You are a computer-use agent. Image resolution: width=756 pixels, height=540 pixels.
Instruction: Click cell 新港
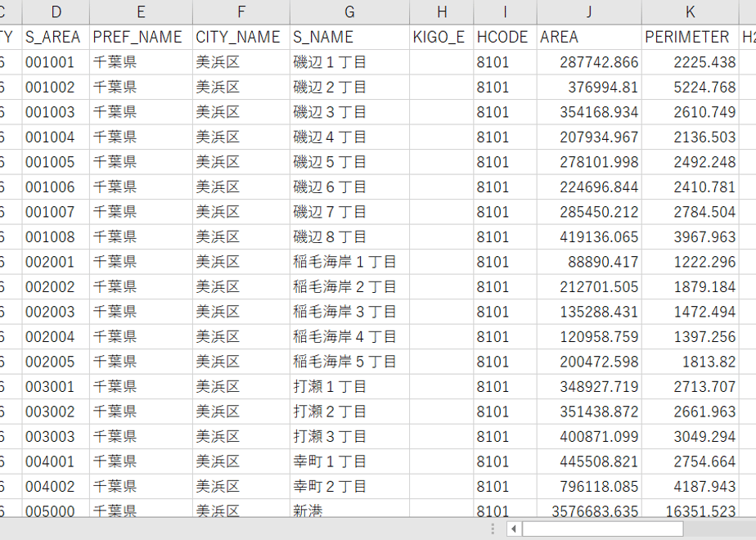point(349,509)
